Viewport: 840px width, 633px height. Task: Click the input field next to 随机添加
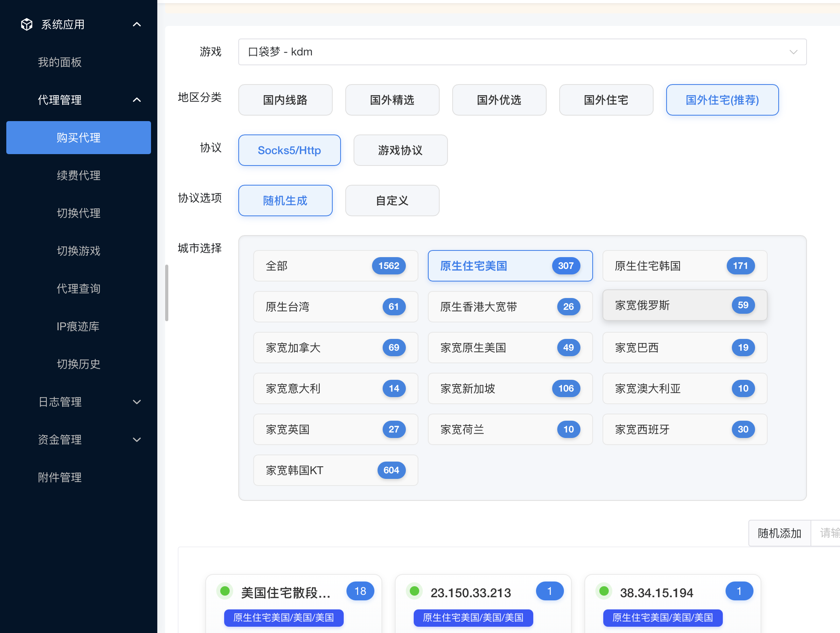[830, 533]
